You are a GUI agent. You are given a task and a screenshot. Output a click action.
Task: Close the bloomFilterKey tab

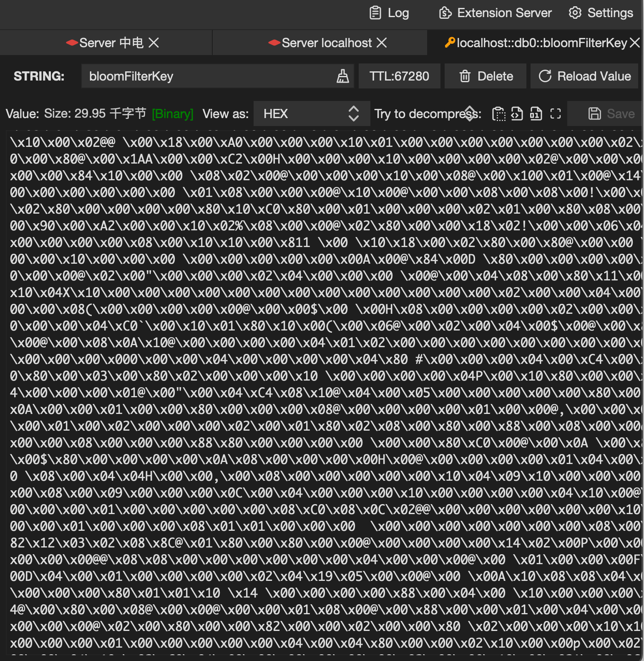[635, 43]
